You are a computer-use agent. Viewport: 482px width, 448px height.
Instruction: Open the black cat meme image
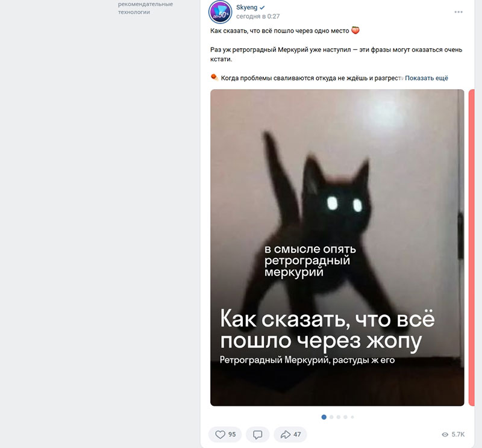click(x=337, y=247)
